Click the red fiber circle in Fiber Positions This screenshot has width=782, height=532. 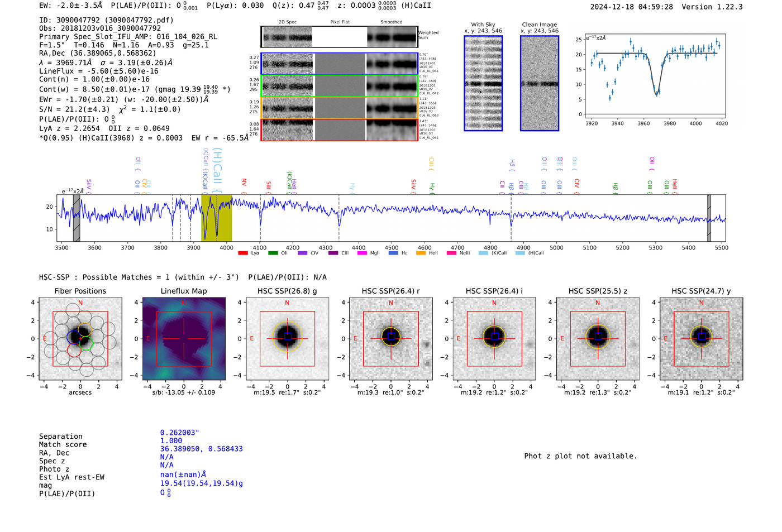[74, 350]
